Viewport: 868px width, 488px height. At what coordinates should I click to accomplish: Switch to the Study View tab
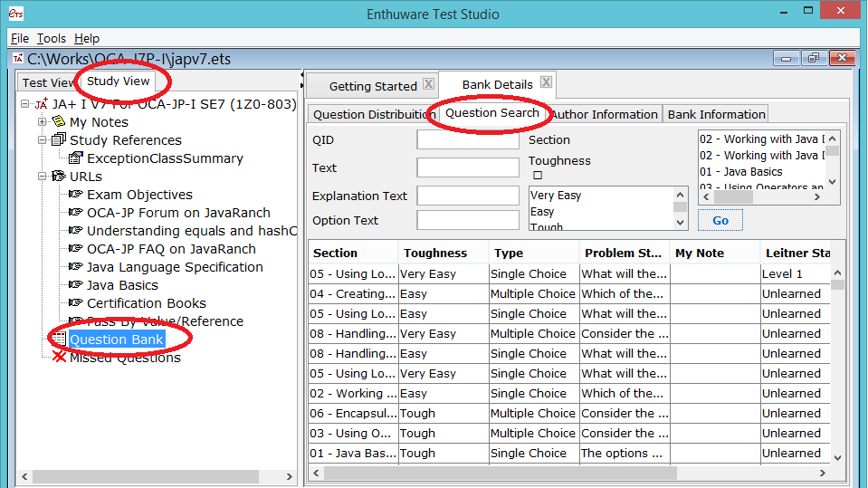pos(118,81)
